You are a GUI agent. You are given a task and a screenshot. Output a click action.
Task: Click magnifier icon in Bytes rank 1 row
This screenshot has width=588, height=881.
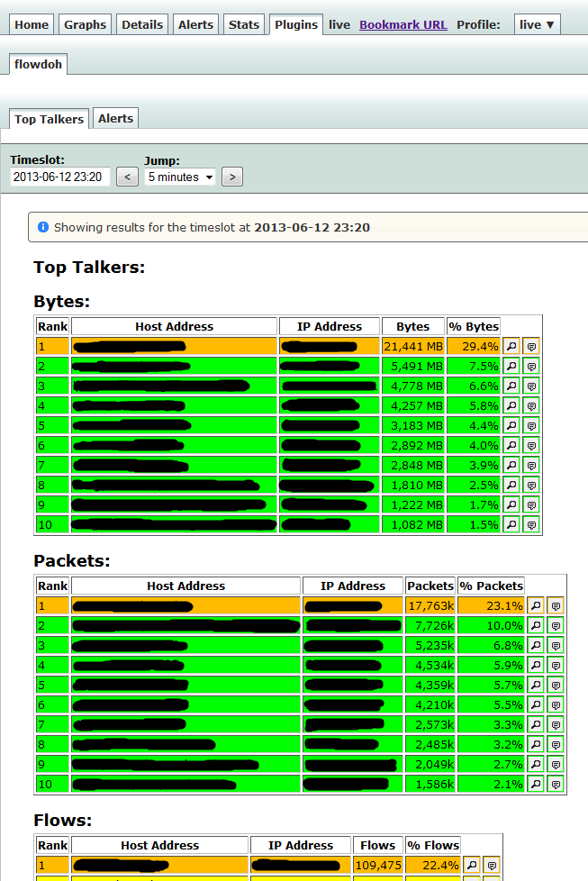[511, 347]
